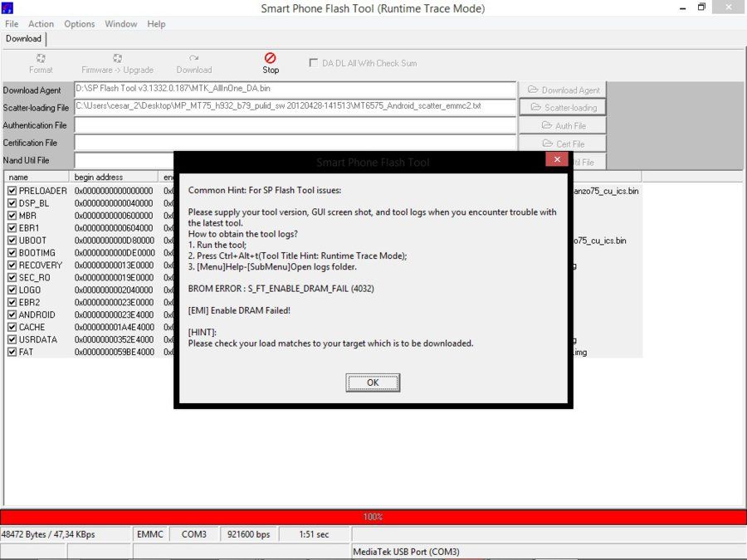Image resolution: width=747 pixels, height=560 pixels.
Task: Uncheck the RECOVERY partition checkbox
Action: coord(12,265)
